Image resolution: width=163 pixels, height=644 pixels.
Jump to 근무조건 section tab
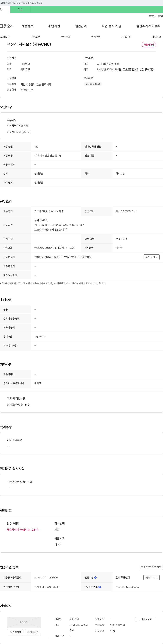coord(35,37)
